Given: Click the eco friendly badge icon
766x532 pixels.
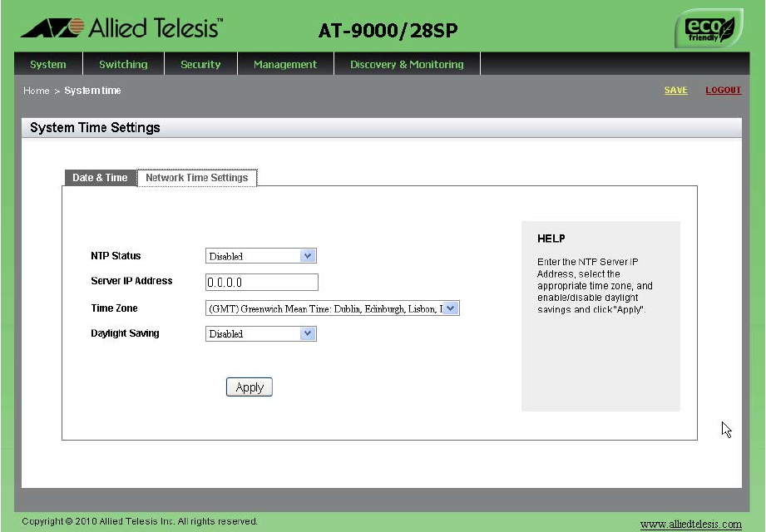Looking at the screenshot, I should tap(709, 29).
